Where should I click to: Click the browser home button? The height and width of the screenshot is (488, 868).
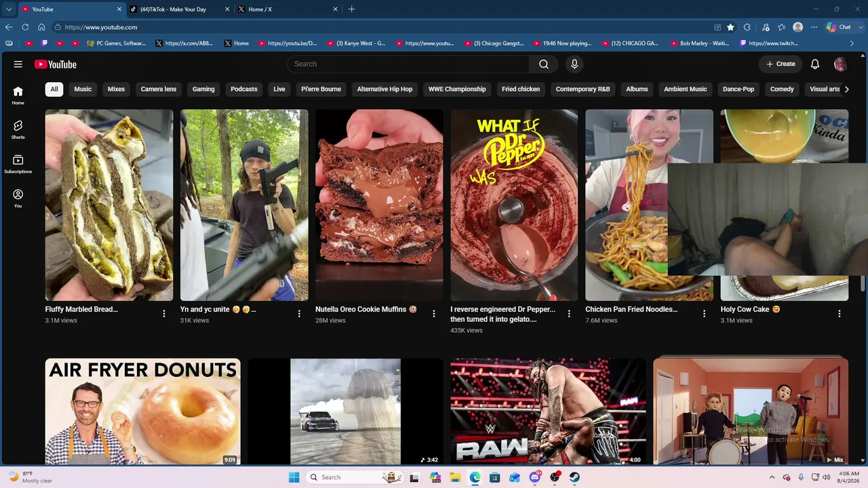(x=41, y=27)
